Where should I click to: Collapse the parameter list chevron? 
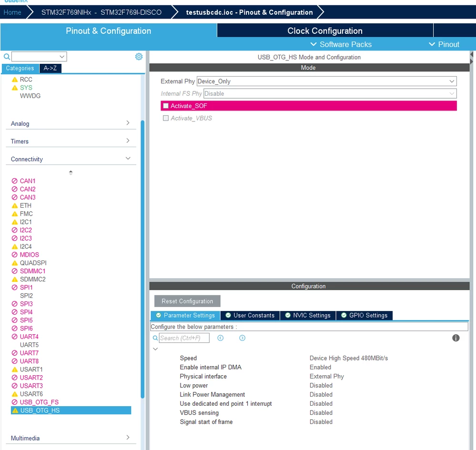pyautogui.click(x=155, y=349)
